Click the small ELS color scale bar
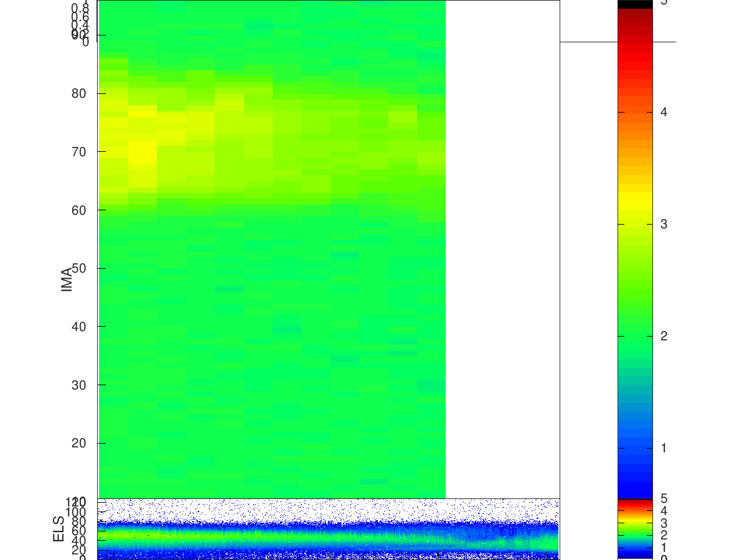747x560 pixels. coord(635,529)
